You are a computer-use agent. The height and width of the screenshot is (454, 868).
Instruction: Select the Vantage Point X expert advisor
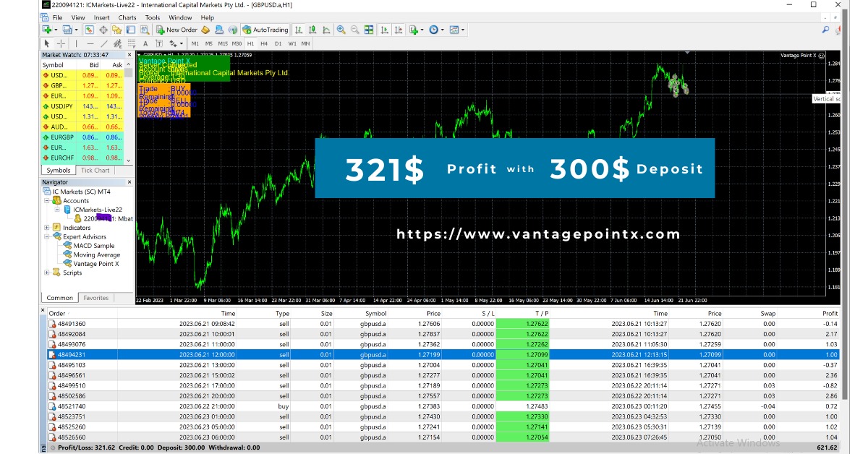click(94, 263)
